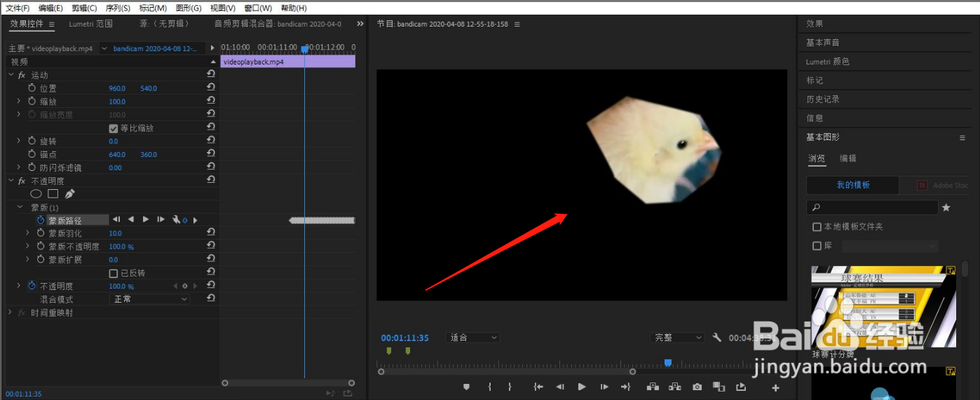This screenshot has height=400, width=980.
Task: Open the Lumetri 颜色 panel
Action: coord(828,62)
